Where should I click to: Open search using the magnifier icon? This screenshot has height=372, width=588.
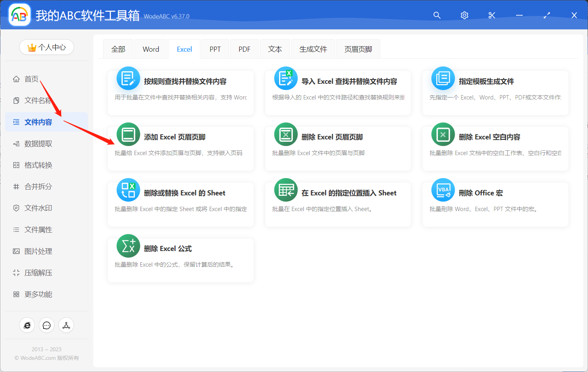point(437,15)
